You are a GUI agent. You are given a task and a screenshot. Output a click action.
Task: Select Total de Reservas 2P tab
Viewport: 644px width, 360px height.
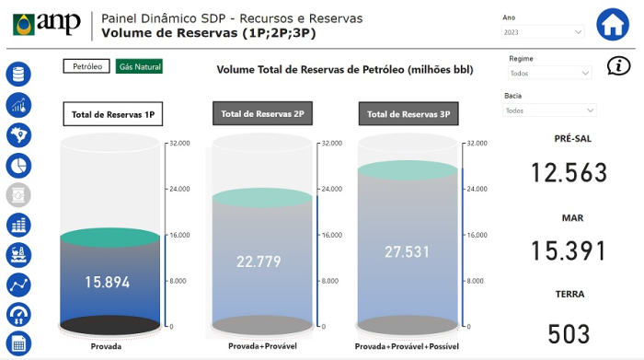[262, 114]
